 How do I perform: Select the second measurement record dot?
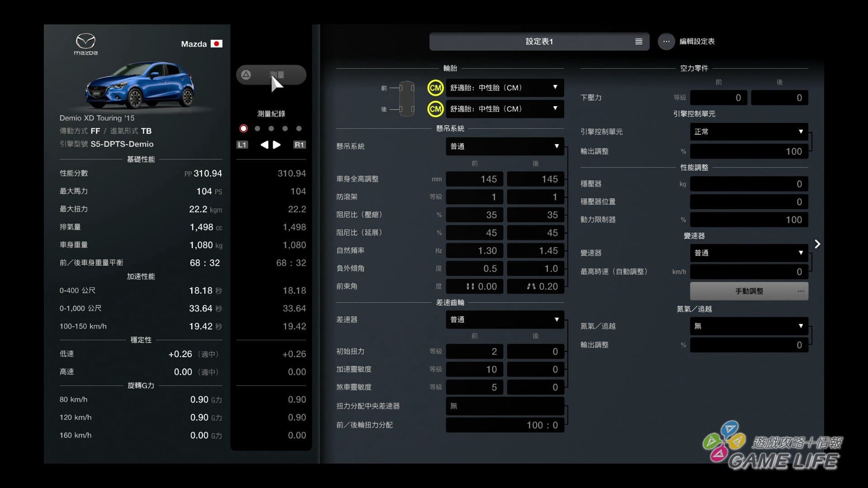(257, 129)
